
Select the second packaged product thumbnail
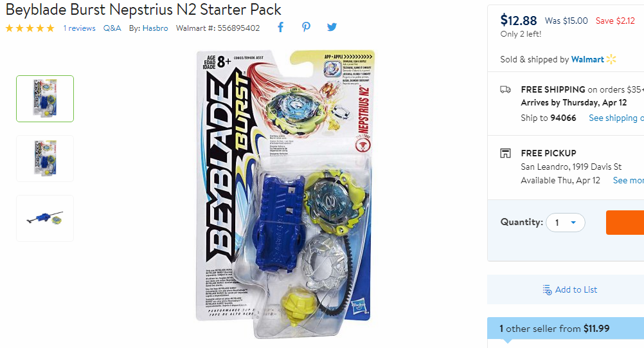[45, 159]
